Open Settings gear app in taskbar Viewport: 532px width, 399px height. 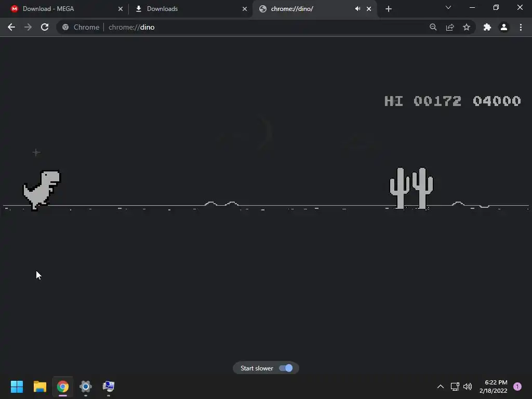[x=86, y=387]
